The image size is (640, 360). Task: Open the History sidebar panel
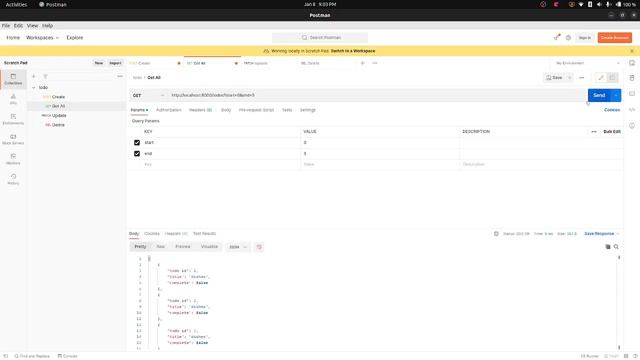(13, 179)
